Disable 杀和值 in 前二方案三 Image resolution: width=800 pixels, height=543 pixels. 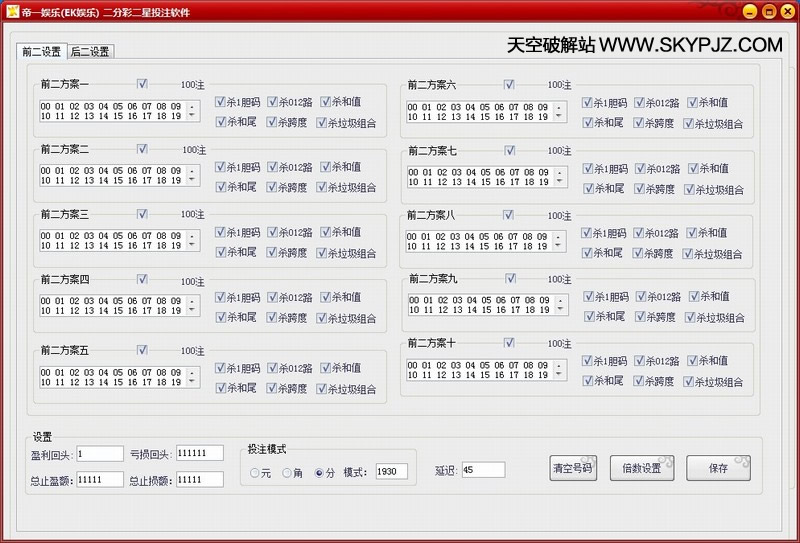tap(326, 232)
